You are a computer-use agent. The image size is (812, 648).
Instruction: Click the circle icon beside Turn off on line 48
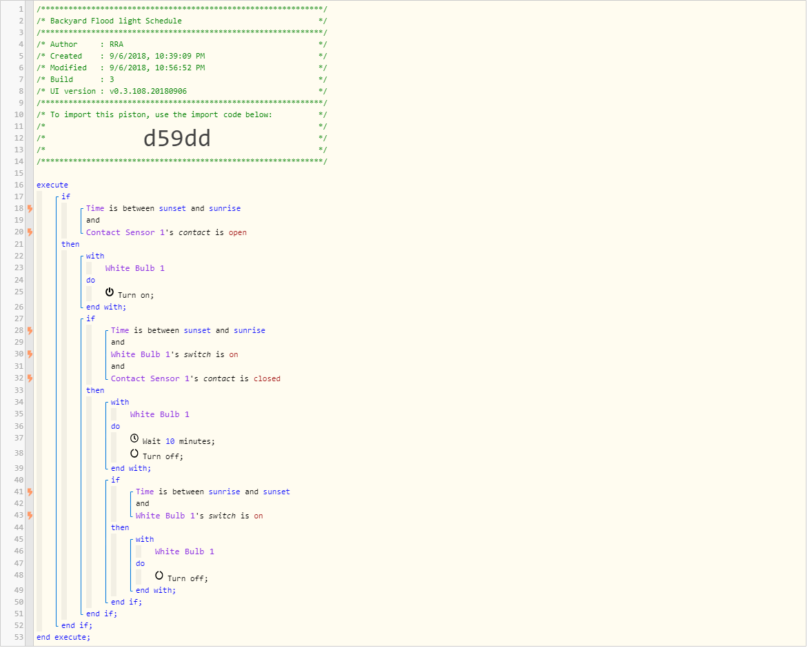[x=159, y=577]
